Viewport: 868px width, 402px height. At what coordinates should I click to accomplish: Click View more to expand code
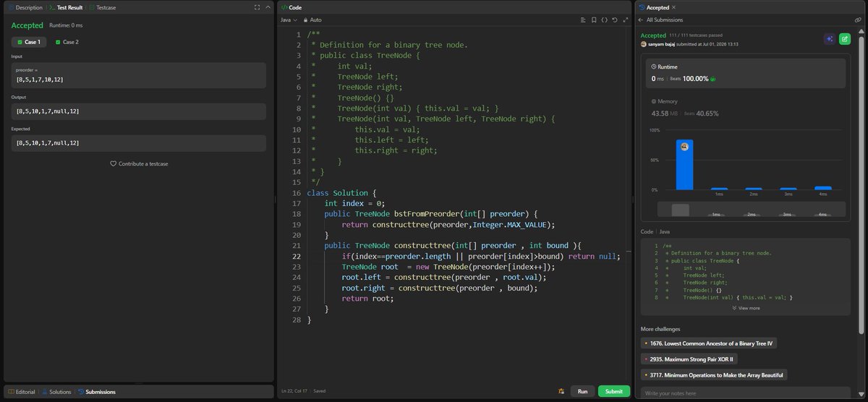pyautogui.click(x=746, y=308)
